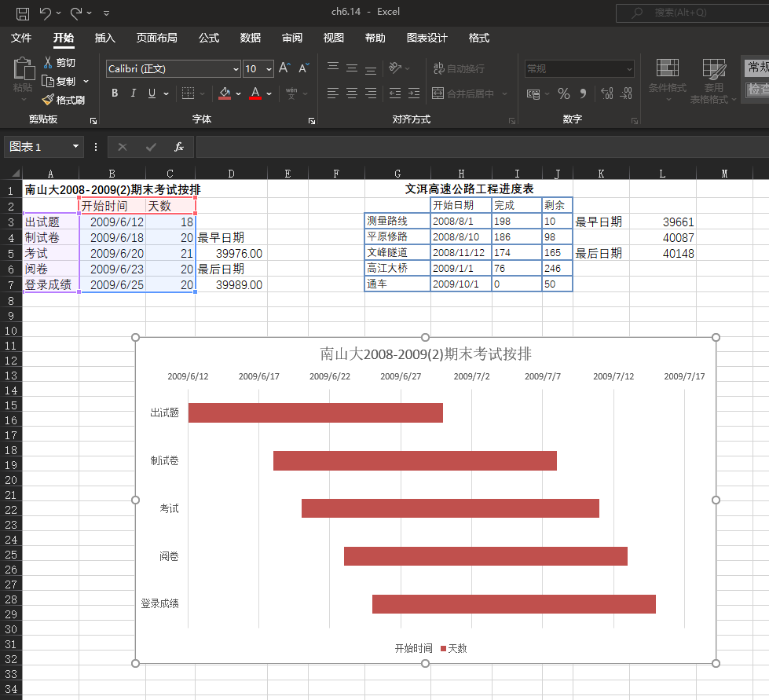
Task: Open the Calibri font name dropdown
Action: 236,69
